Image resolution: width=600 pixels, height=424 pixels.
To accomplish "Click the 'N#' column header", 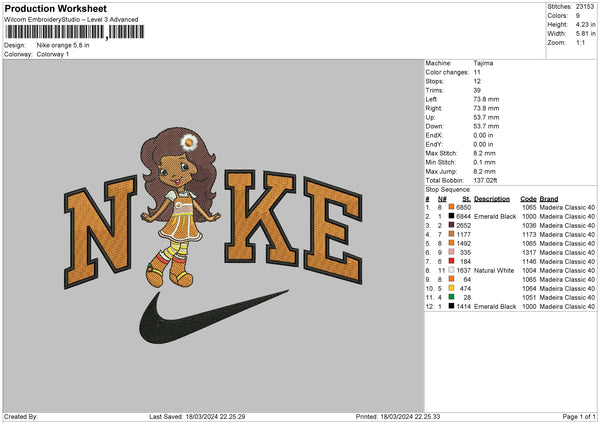I will [x=442, y=199].
